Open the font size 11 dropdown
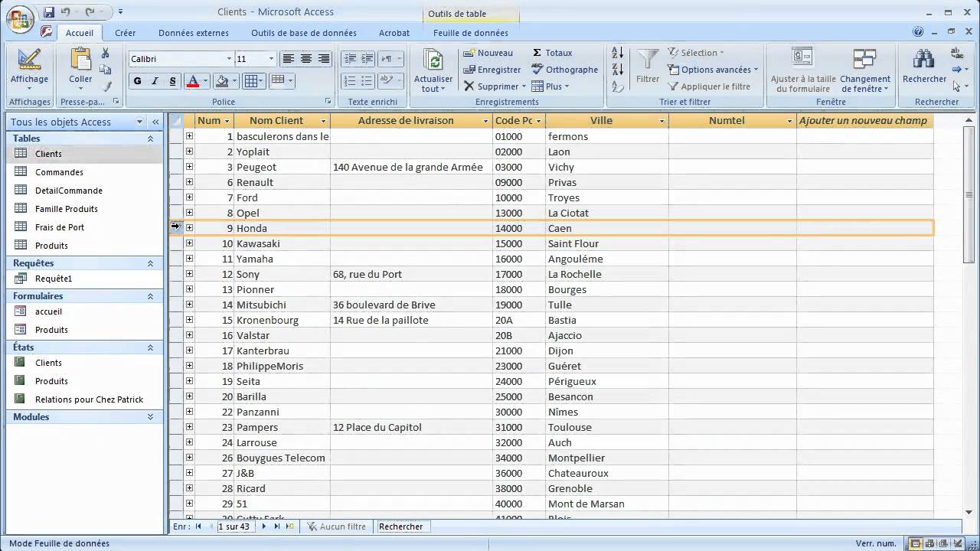The width and height of the screenshot is (980, 551). click(271, 59)
